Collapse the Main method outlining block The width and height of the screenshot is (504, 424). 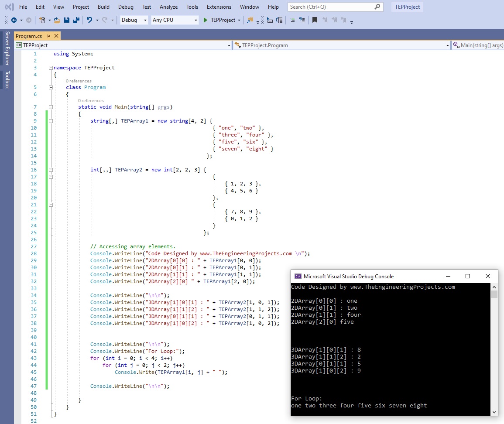coord(51,107)
